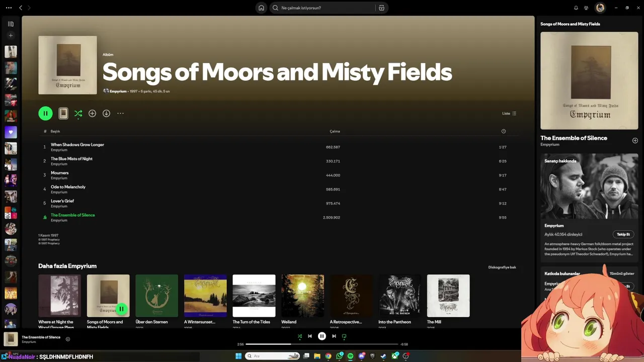This screenshot has width=644, height=362.
Task: Open album card 'Über den Sternen'
Action: click(x=156, y=301)
